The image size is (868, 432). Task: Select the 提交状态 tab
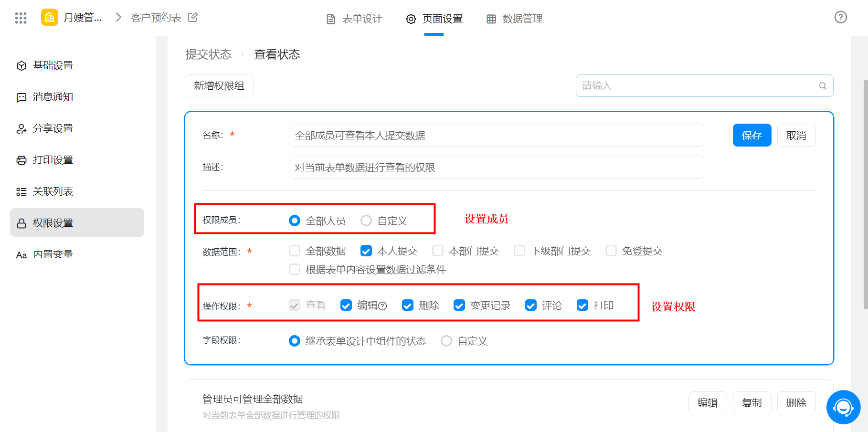click(x=208, y=54)
